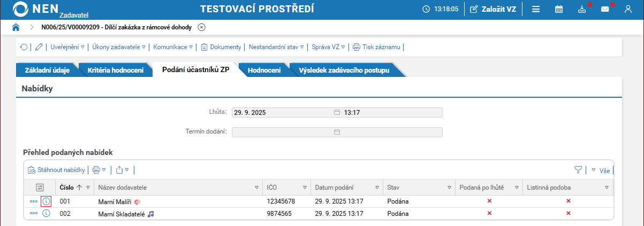Click Tisk záznamu button

(376, 47)
